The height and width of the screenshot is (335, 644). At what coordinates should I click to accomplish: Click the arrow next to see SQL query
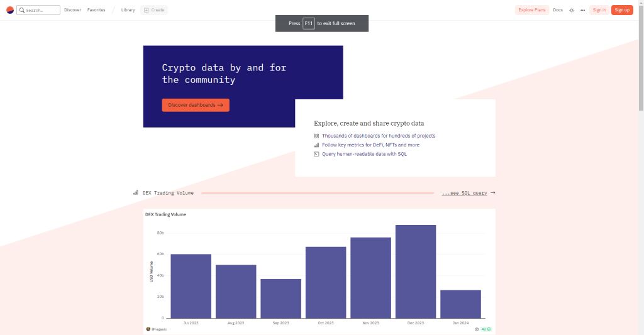point(493,193)
